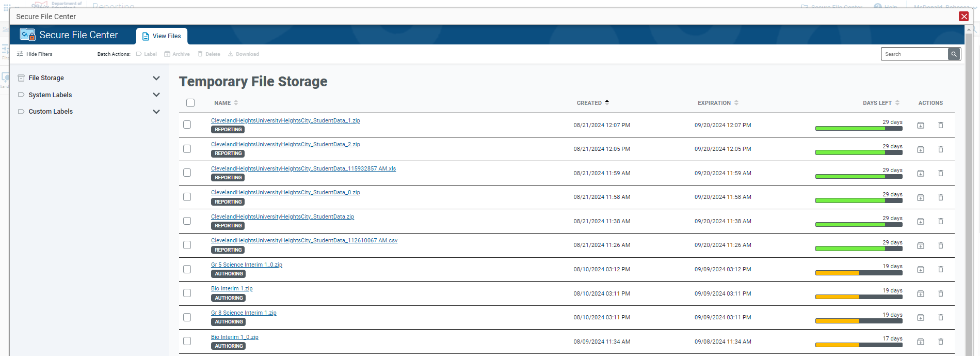Screen dimensions: 980x356
Task: Archive Gr 5 Science Interim 1_0.zip
Action: pos(921,270)
